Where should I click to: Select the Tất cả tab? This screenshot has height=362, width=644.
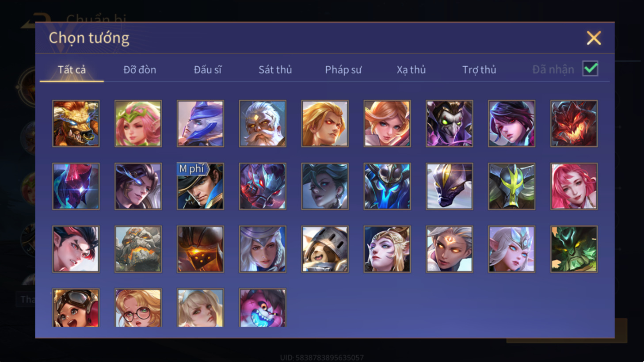(x=72, y=69)
